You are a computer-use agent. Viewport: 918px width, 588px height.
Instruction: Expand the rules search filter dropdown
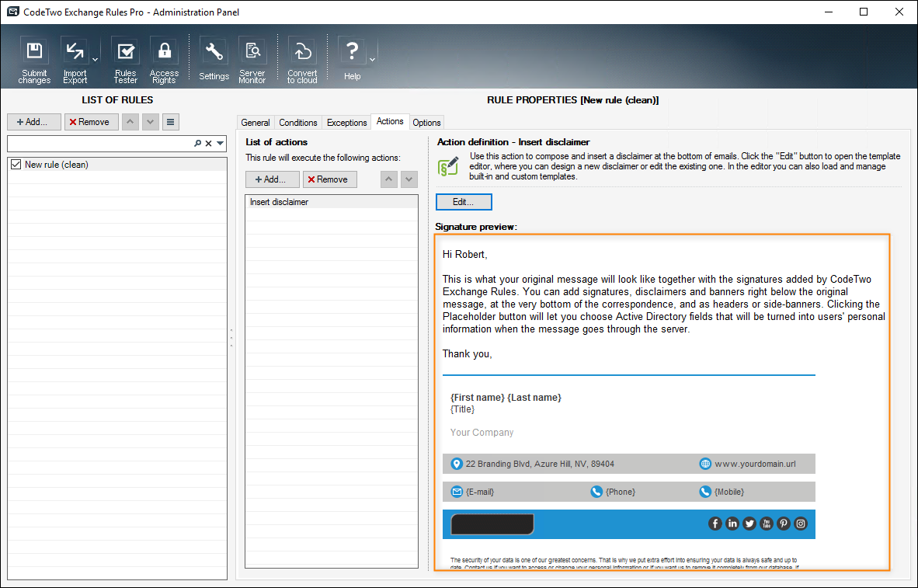click(220, 144)
